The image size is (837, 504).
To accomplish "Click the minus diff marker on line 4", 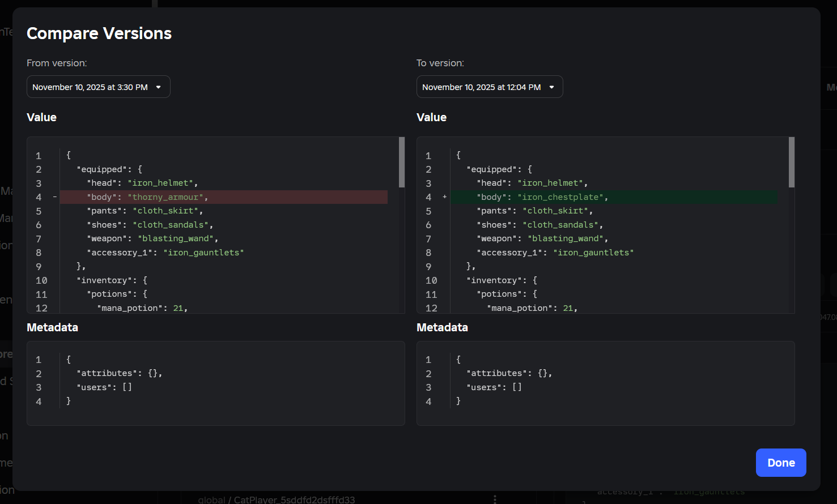I will pos(54,197).
